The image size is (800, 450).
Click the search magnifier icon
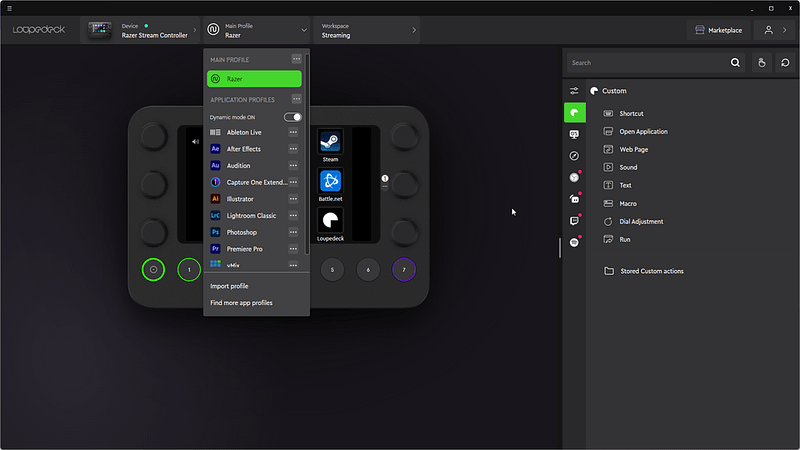tap(735, 63)
